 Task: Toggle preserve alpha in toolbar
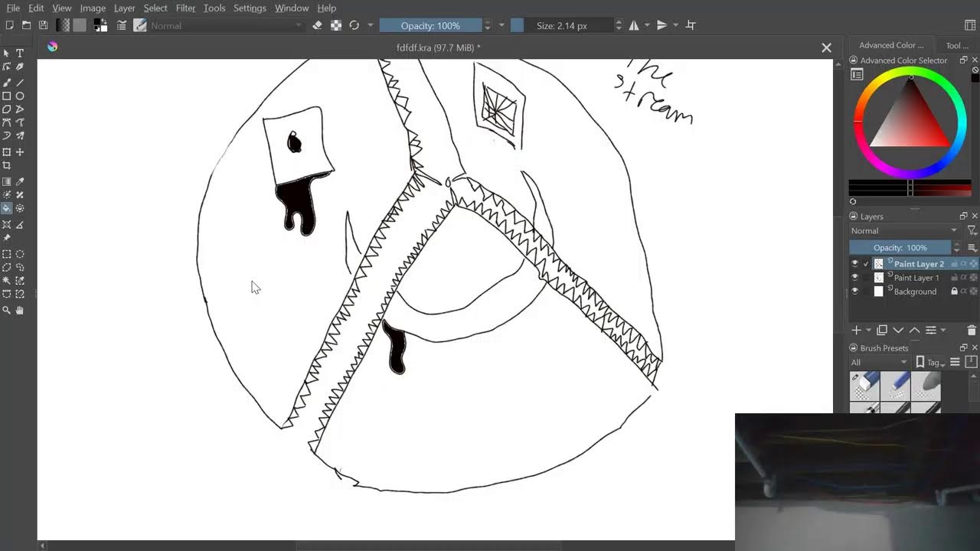click(x=335, y=25)
